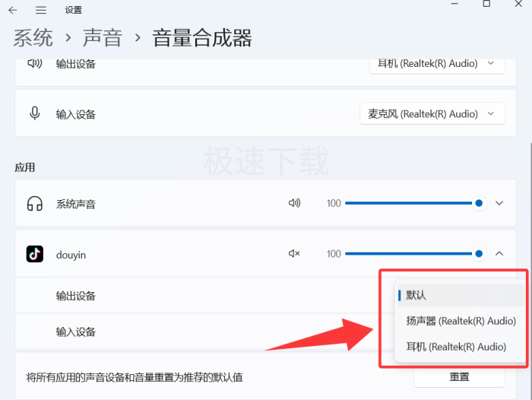The width and height of the screenshot is (532, 400).
Task: Click the douyin volume slider
Action: point(410,254)
